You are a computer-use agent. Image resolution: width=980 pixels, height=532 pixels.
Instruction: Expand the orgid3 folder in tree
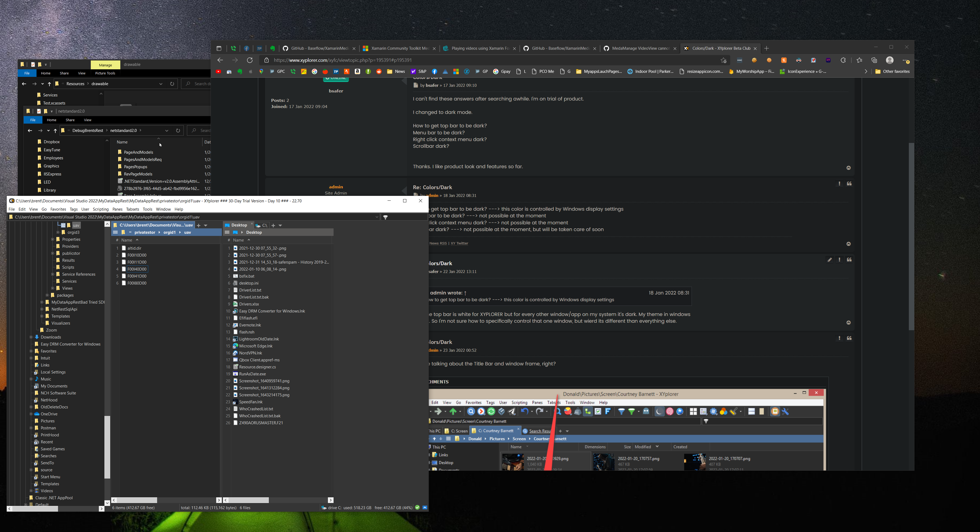pyautogui.click(x=58, y=232)
